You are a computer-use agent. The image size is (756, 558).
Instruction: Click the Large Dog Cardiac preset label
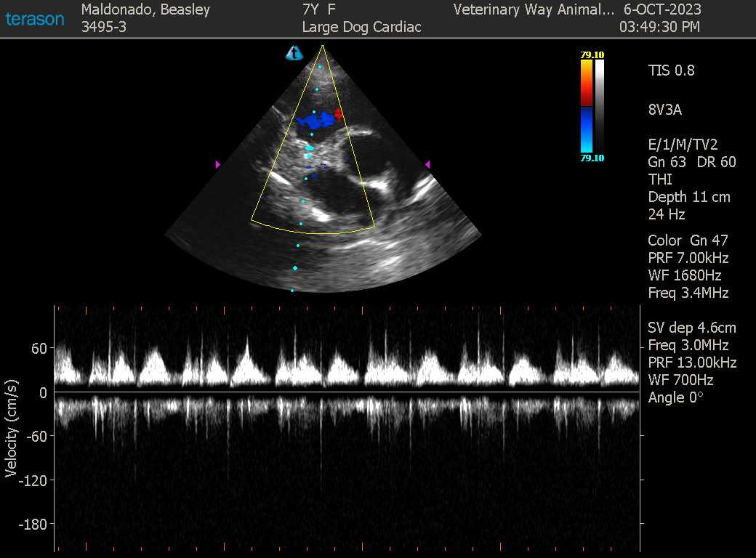[361, 28]
